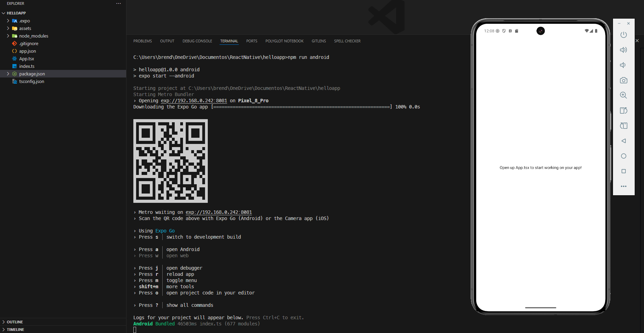The height and width of the screenshot is (333, 644).
Task: Take a screenshot with the camera icon
Action: [623, 80]
